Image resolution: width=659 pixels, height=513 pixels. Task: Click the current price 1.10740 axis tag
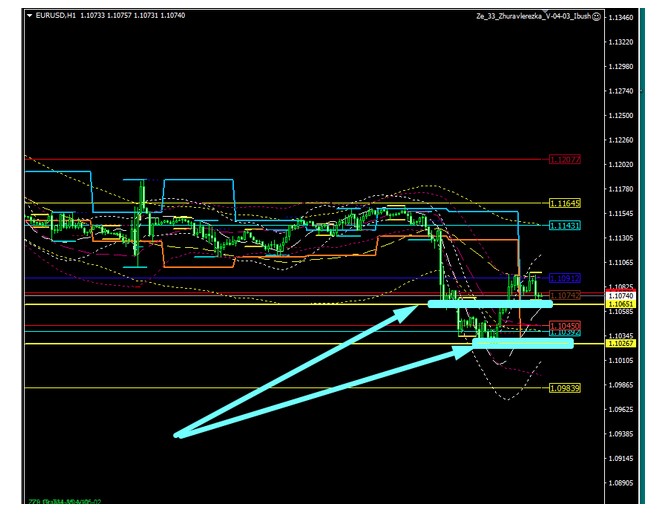(x=624, y=296)
